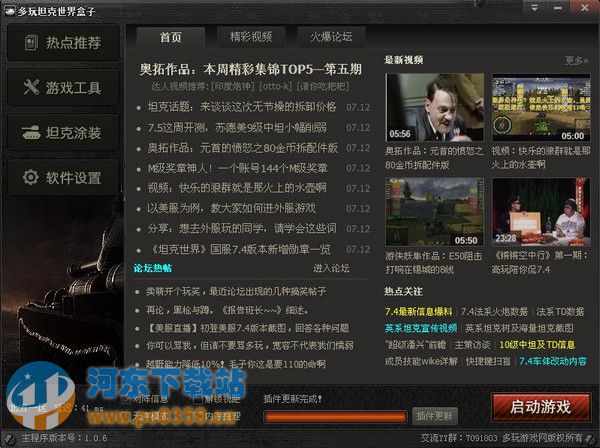600x448 pixels.
Task: Click the 交流YY群:7091803 status text
Action: [x=459, y=438]
